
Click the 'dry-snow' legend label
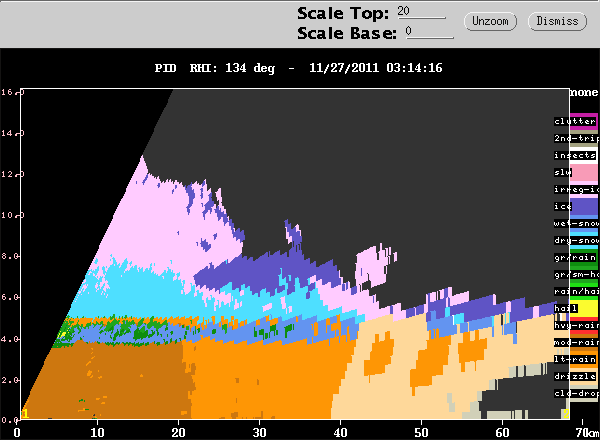coord(577,240)
